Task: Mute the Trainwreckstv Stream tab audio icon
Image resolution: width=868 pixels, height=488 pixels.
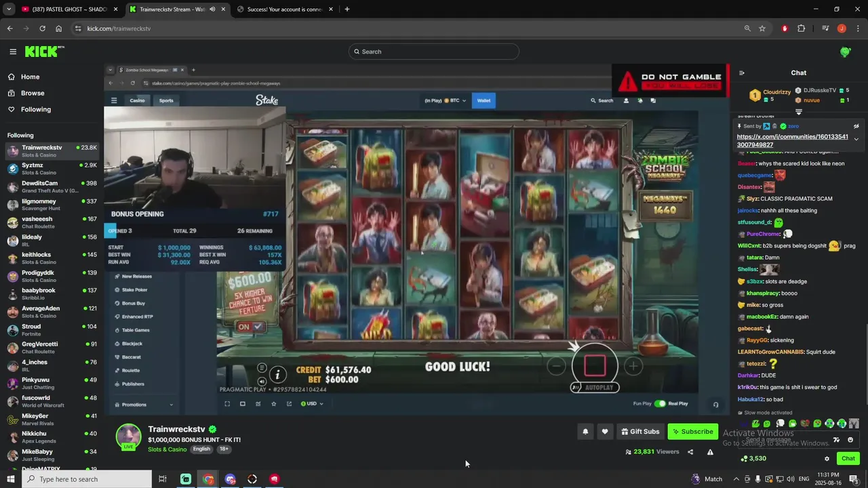Action: pyautogui.click(x=212, y=9)
